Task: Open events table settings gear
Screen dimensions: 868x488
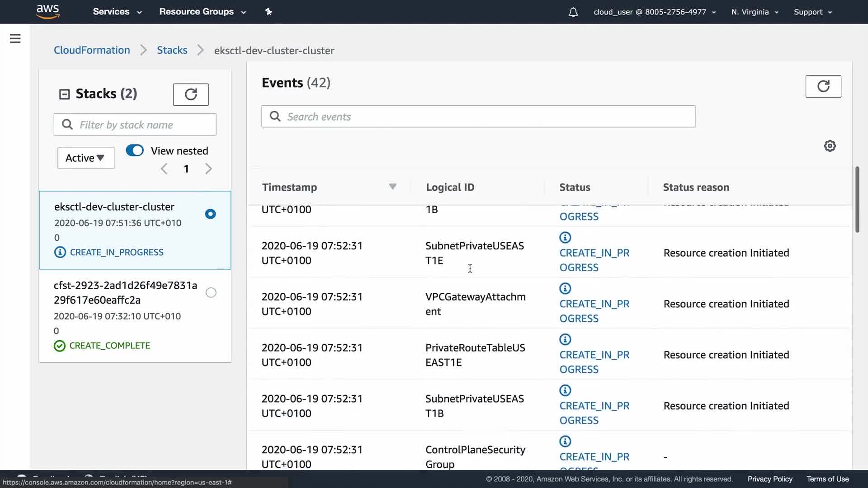Action: click(x=830, y=146)
